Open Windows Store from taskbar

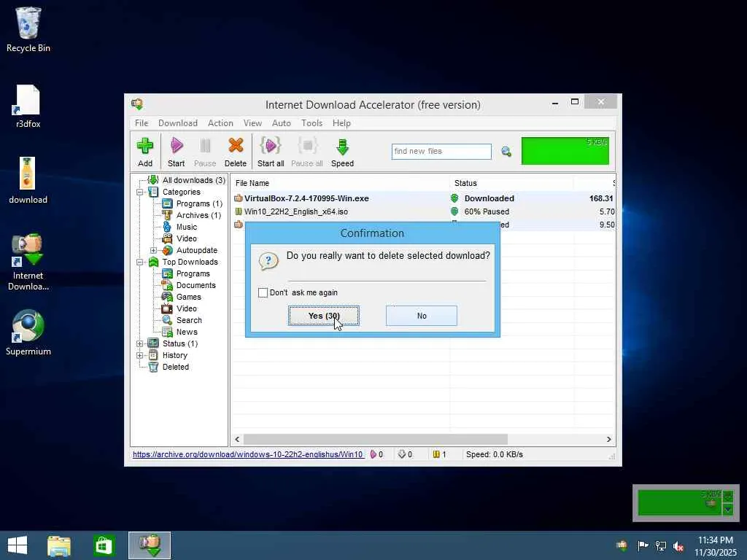pyautogui.click(x=104, y=545)
